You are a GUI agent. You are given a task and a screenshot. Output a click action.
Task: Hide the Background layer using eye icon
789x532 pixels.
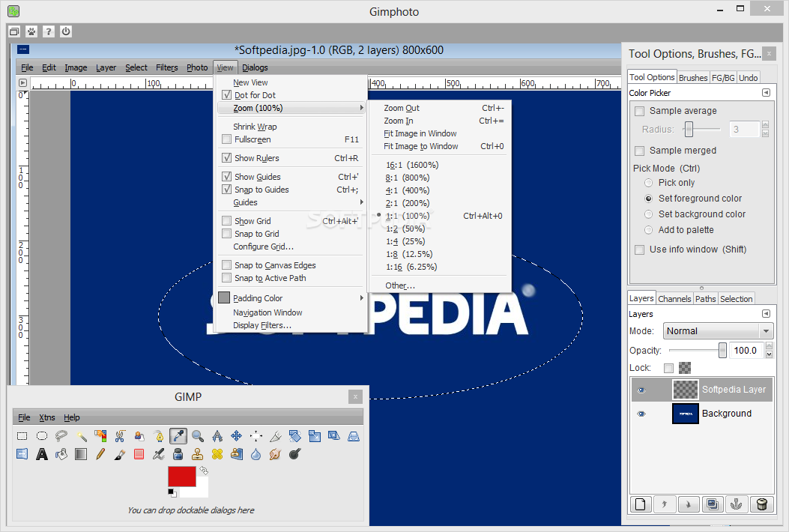[x=641, y=414]
